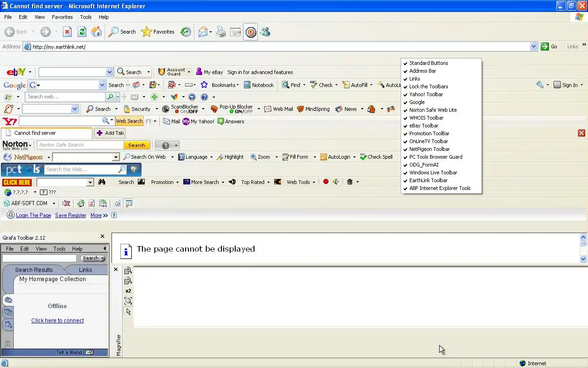
Task: Click the Print icon
Action: (x=221, y=32)
